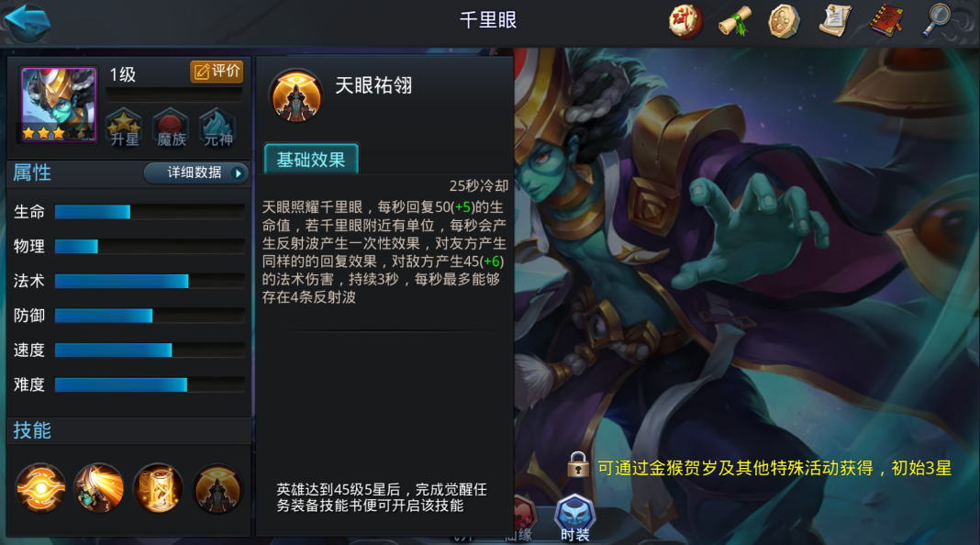Go back with the blue arrow
Image resolution: width=980 pixels, height=545 pixels.
click(x=28, y=23)
